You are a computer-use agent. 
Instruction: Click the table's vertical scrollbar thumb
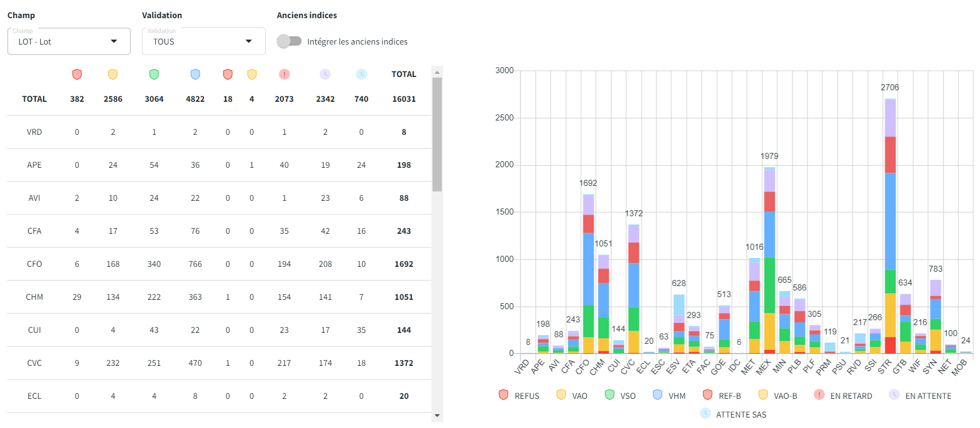tap(437, 134)
